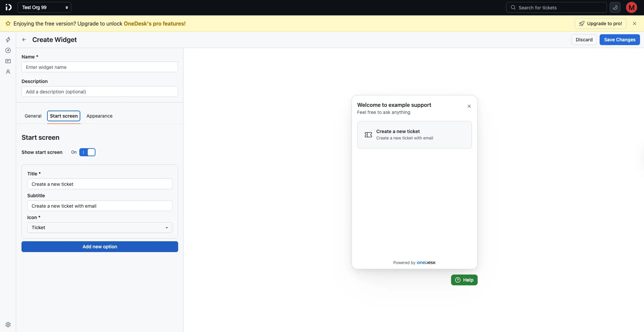
Task: Open the tickets lightning bolt sidebar icon
Action: (8, 40)
